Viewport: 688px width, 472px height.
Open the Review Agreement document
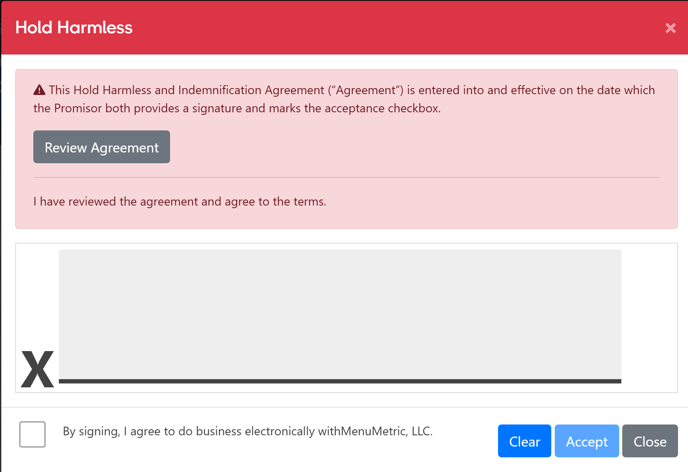point(101,147)
